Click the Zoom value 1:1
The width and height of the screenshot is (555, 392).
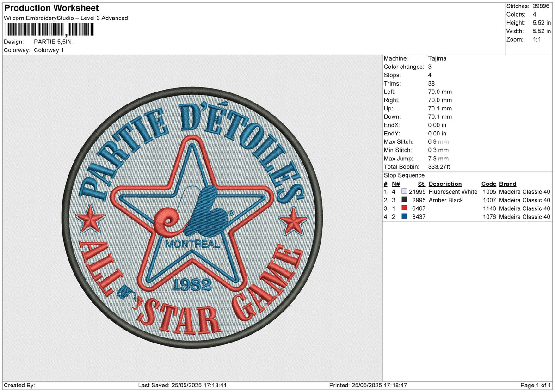pos(537,39)
